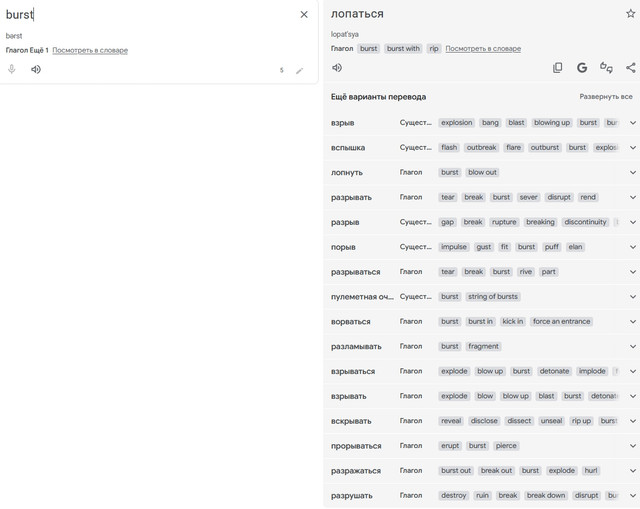This screenshot has height=509, width=640.
Task: Expand the разрываться row chevron
Action: 633,272
